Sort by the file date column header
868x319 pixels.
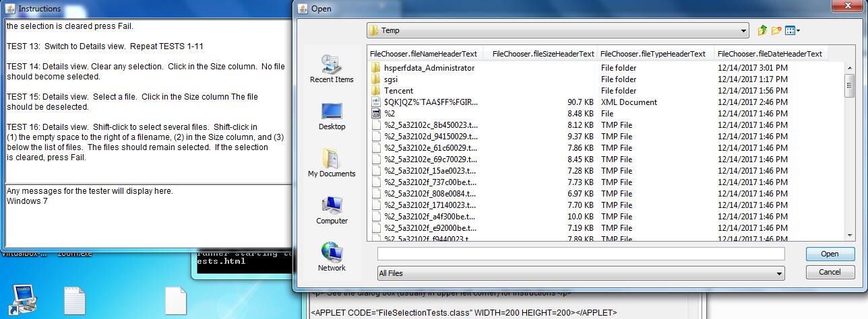point(770,54)
